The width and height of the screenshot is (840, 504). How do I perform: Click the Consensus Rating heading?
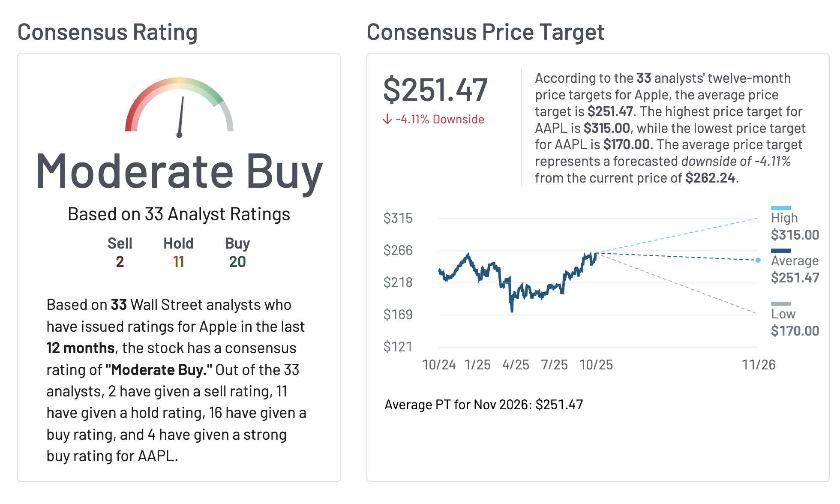(x=107, y=32)
